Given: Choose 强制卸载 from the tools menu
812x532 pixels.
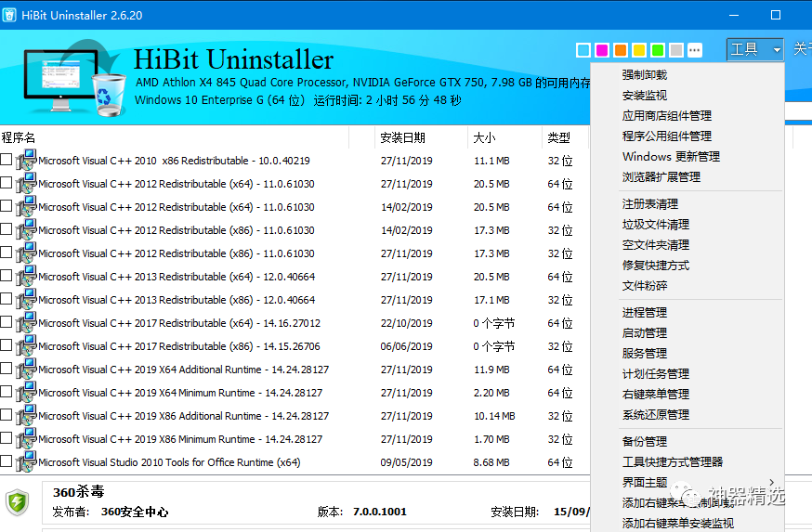Looking at the screenshot, I should 645,75.
